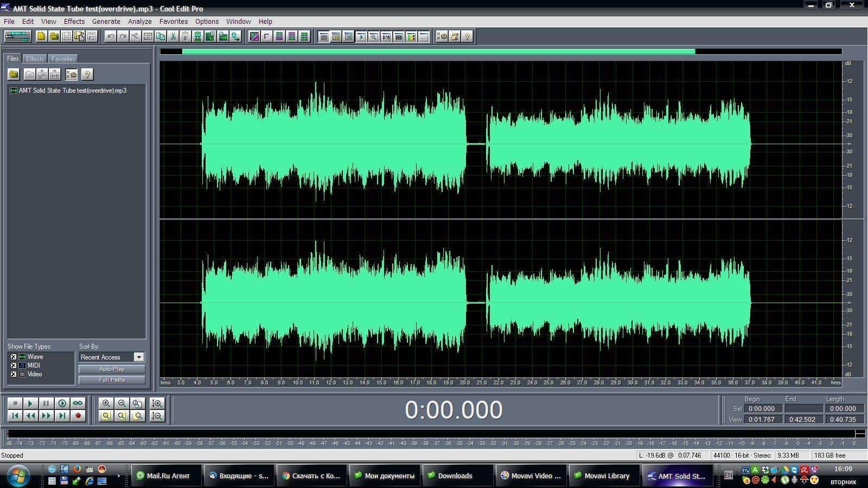Toggle the MIDI file type checkbox
Screen dimensions: 868x488
point(14,365)
